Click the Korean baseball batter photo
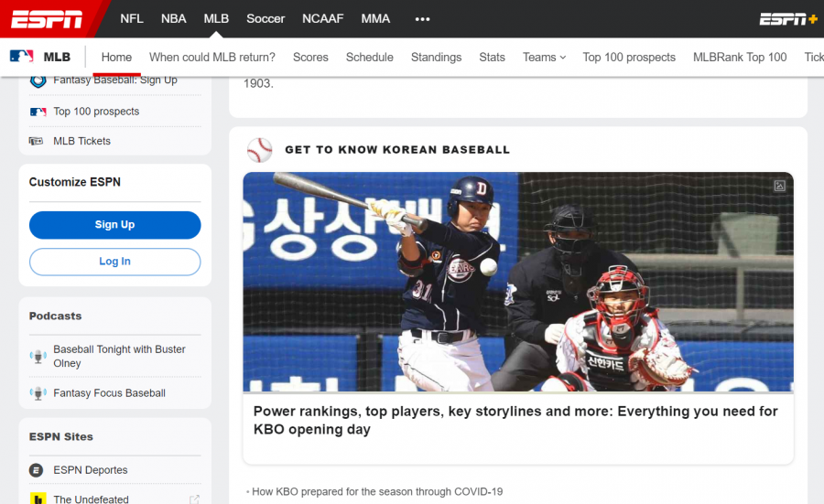Image resolution: width=824 pixels, height=504 pixels. 518,282
